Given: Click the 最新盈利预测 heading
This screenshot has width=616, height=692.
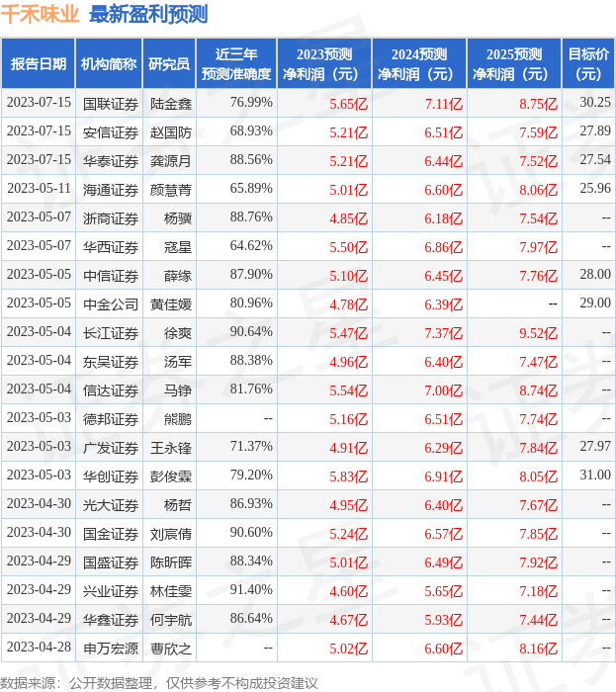Looking at the screenshot, I should 148,14.
